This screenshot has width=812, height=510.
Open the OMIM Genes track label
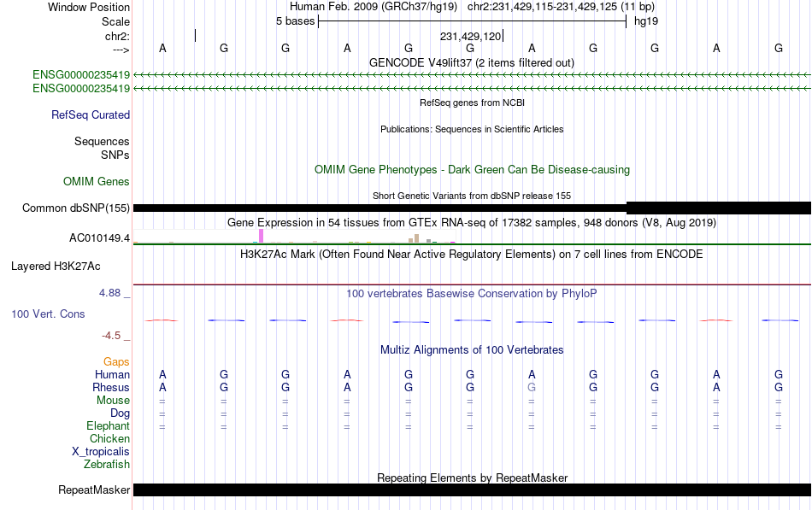[96, 182]
